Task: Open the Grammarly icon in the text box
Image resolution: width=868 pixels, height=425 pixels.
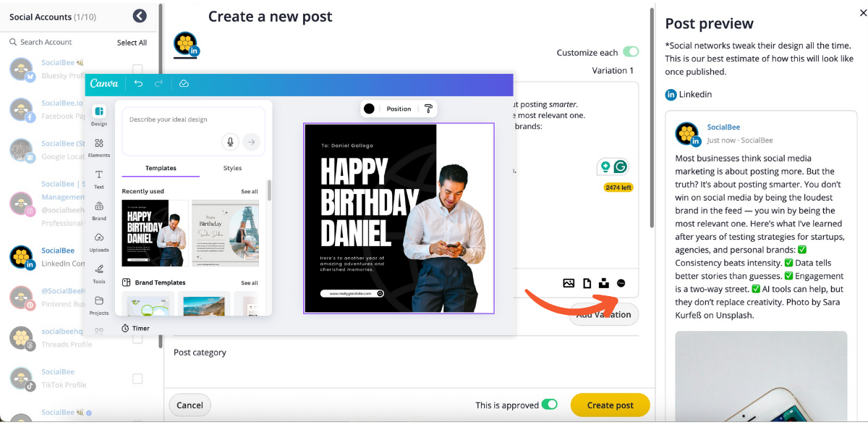Action: coord(620,167)
